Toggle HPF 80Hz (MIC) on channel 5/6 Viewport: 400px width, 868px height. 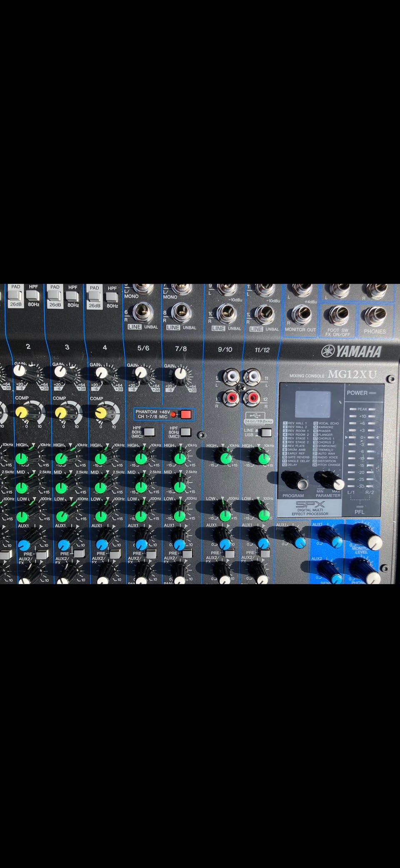pos(149,432)
